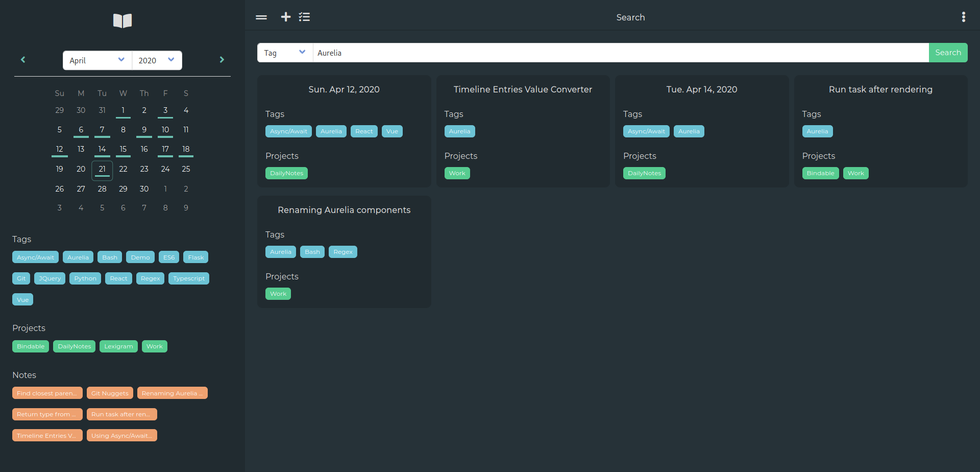Select April 18 in the calendar
Screen dimensions: 980x472
click(186, 150)
